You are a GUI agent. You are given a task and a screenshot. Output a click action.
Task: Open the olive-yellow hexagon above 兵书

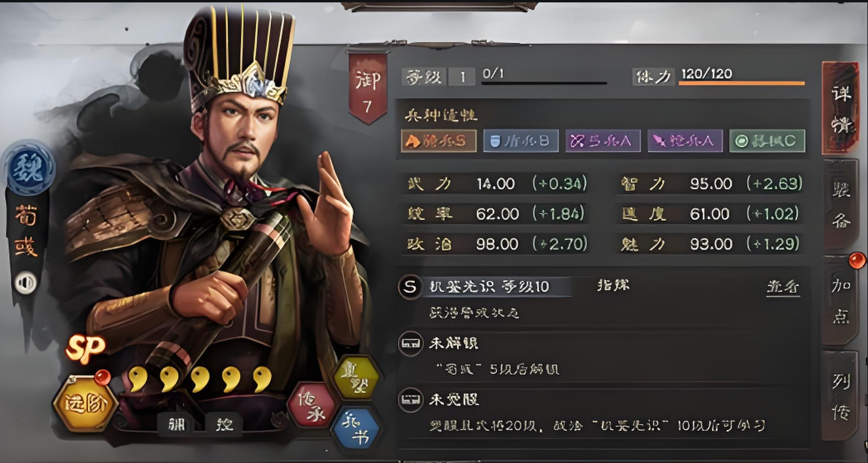pos(355,377)
